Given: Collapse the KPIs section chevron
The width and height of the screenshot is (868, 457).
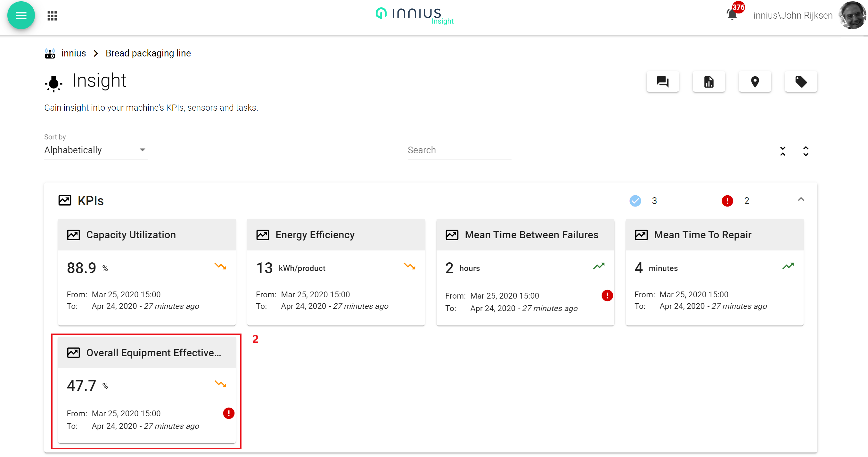Looking at the screenshot, I should click(x=801, y=199).
